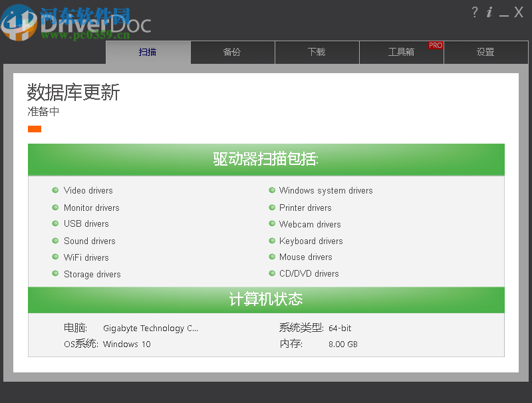View program info via the i icon
This screenshot has height=403, width=532.
tap(489, 12)
